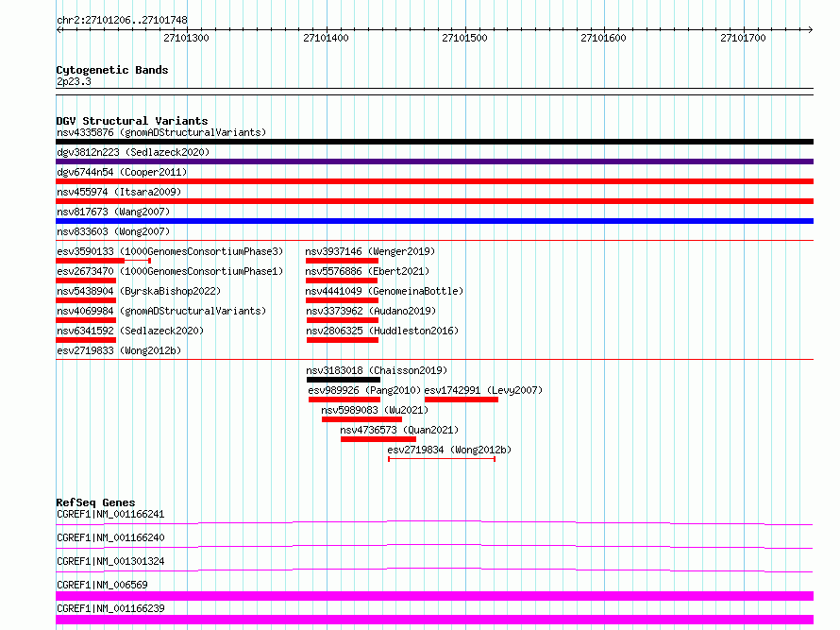Open the dgv3812n223 (Sedlazeck2020) variant label

coord(133,152)
